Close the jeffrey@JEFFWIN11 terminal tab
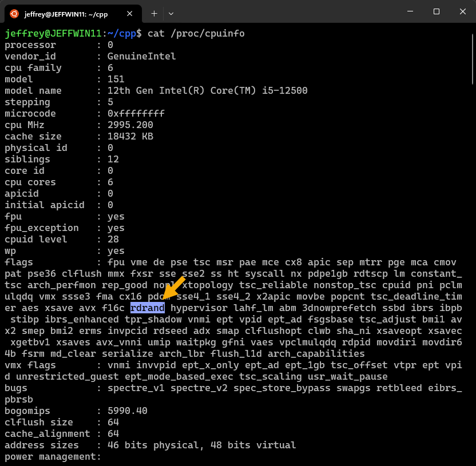Screen dimensions: 476x466 click(x=132, y=13)
